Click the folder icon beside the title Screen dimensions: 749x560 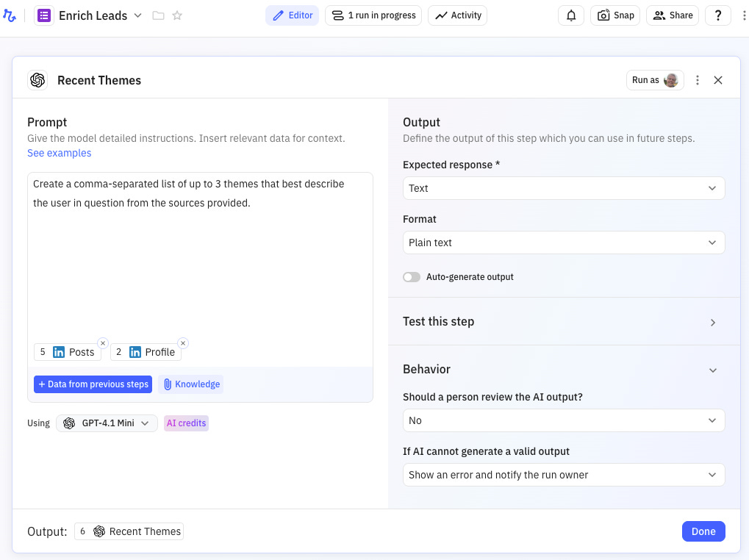click(158, 15)
